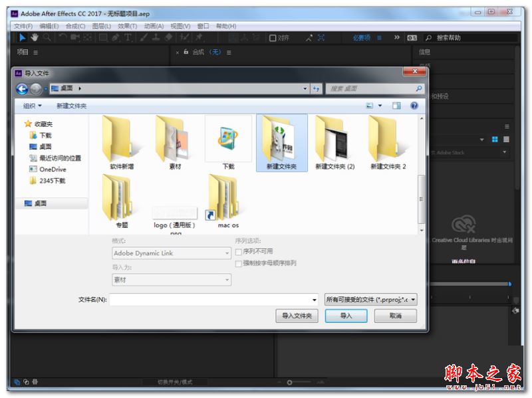Open the workspace overflow chevrons
Screen dimensions: 532x398
[x=396, y=37]
